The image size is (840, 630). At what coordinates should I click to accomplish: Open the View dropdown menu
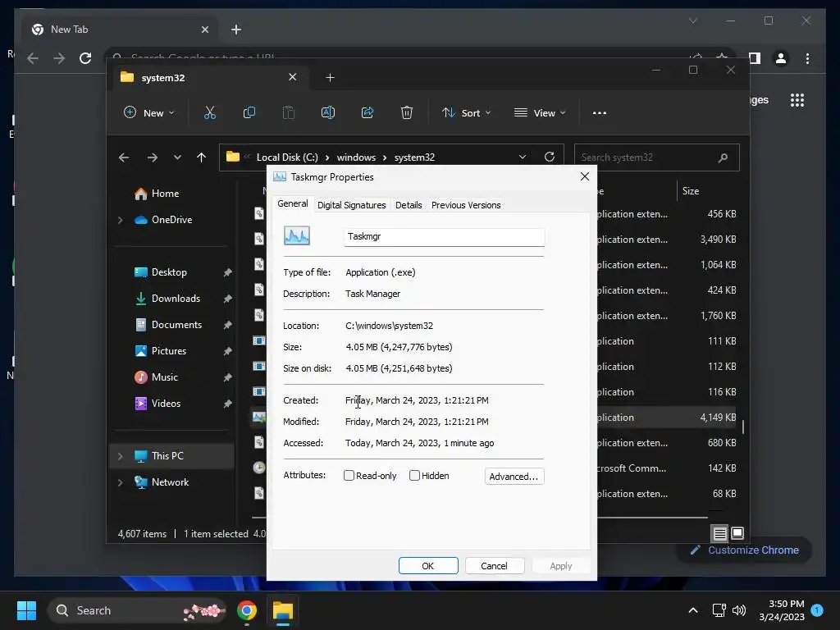[x=540, y=113]
